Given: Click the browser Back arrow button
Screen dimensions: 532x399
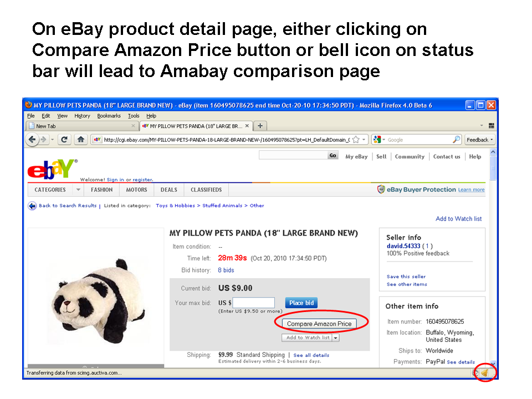Looking at the screenshot, I should (x=33, y=140).
